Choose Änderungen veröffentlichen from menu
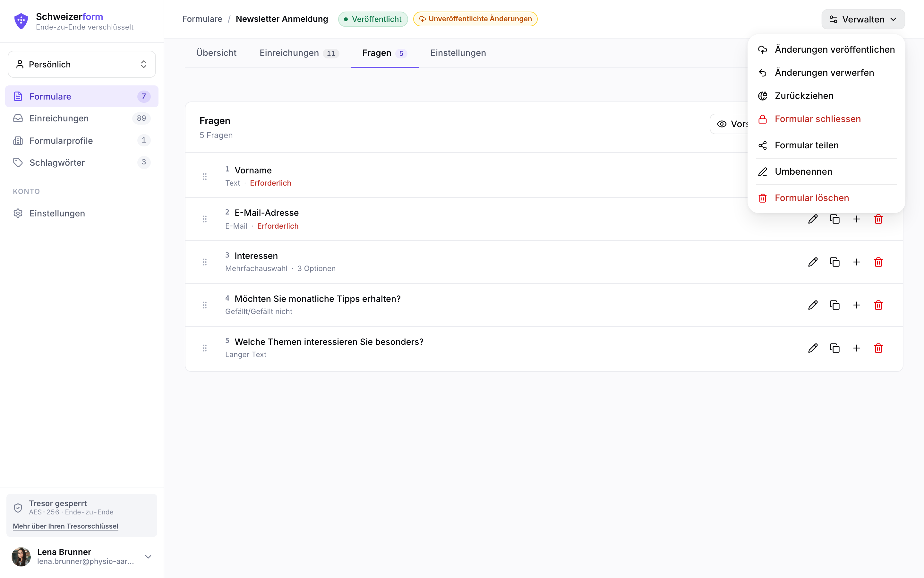Image resolution: width=924 pixels, height=578 pixels. (826, 49)
